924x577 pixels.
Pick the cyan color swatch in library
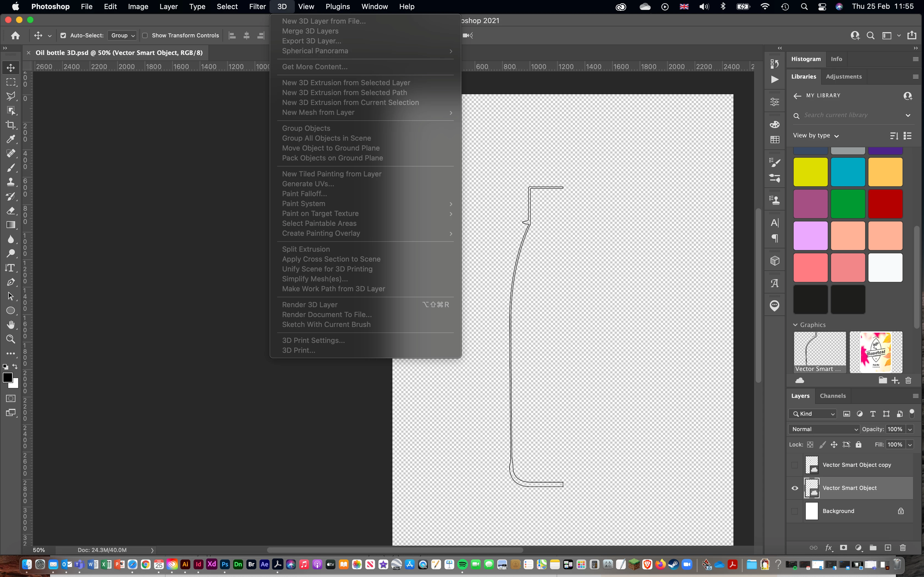tap(848, 172)
